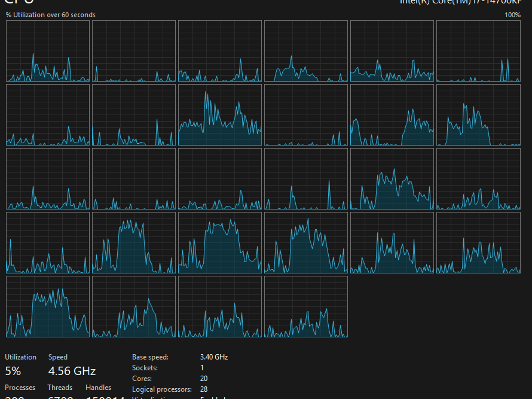Select the first processor graph in top row
532x399 pixels.
coord(48,51)
